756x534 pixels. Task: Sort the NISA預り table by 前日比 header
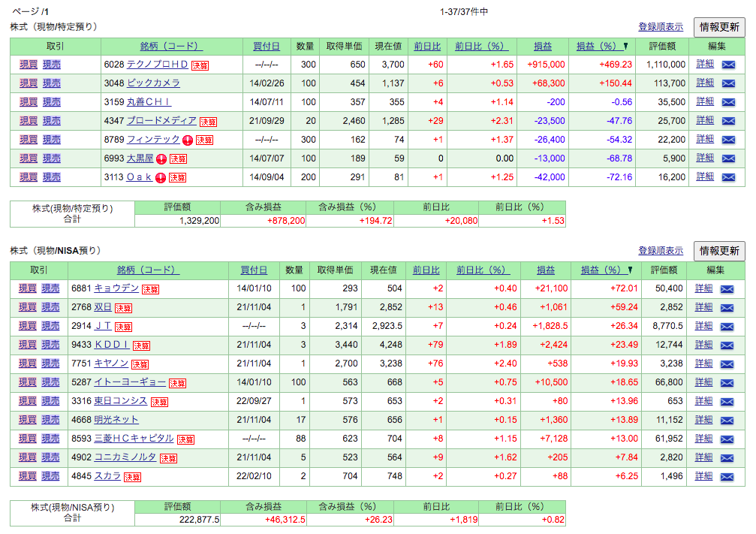[426, 270]
